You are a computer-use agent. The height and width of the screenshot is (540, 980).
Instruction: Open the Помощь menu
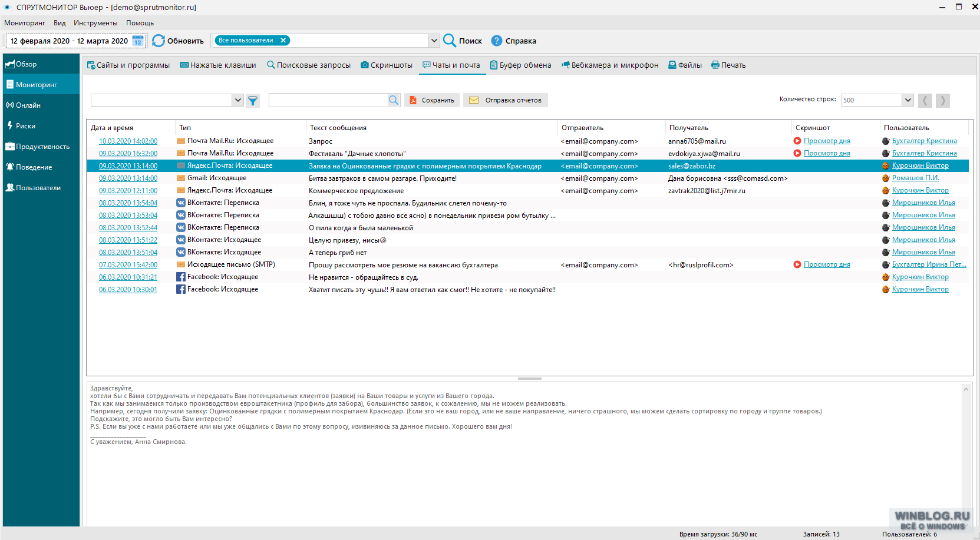click(x=140, y=23)
